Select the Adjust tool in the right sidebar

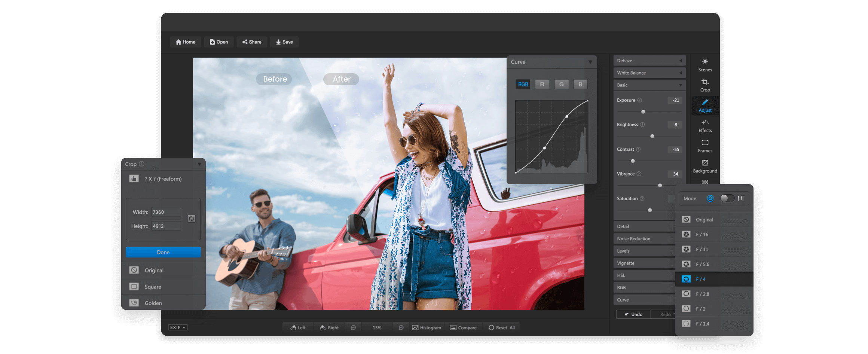point(705,105)
